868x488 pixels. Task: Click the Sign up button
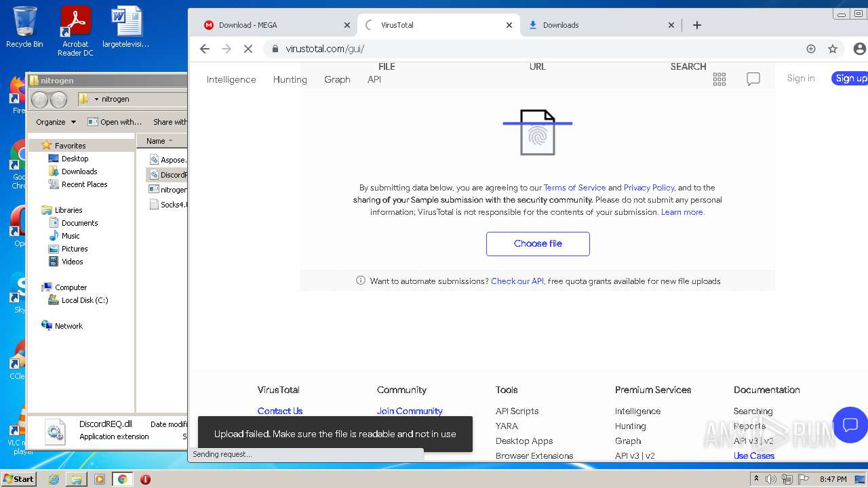850,78
